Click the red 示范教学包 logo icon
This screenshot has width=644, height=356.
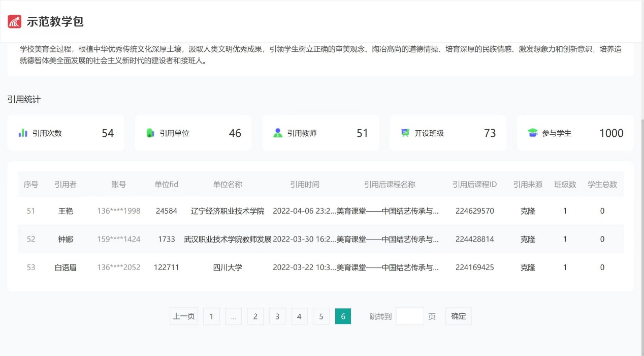(x=15, y=21)
